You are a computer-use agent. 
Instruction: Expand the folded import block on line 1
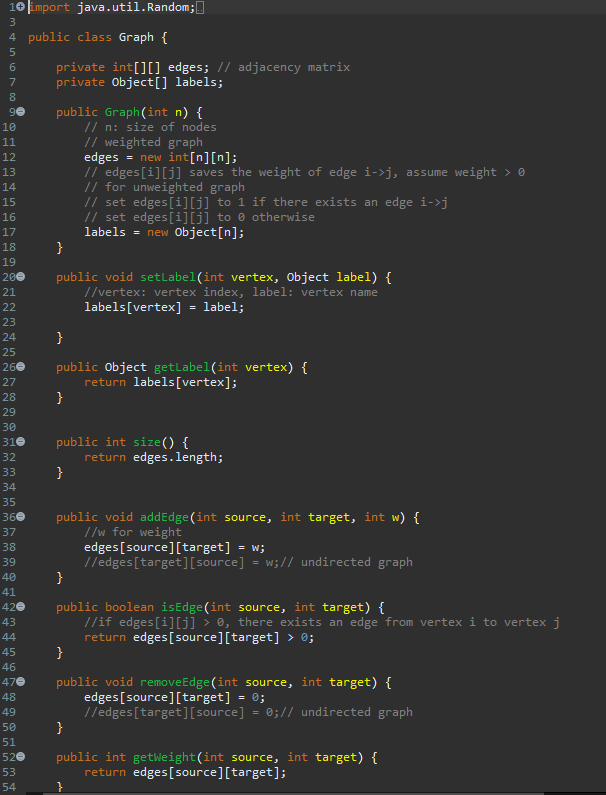[20, 7]
